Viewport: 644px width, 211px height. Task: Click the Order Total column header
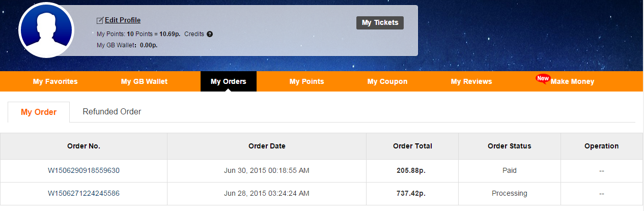point(412,146)
